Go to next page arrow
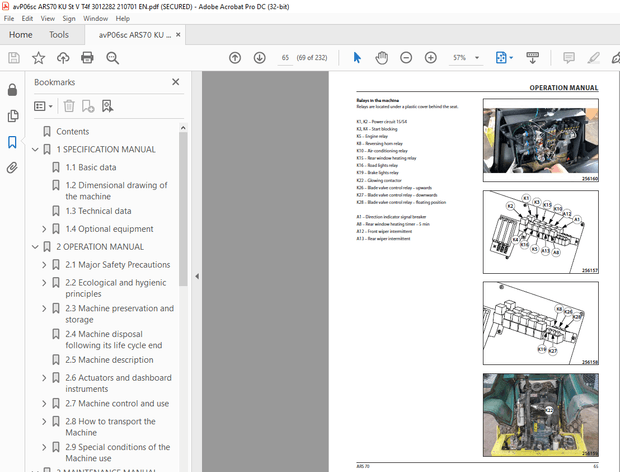 point(259,58)
